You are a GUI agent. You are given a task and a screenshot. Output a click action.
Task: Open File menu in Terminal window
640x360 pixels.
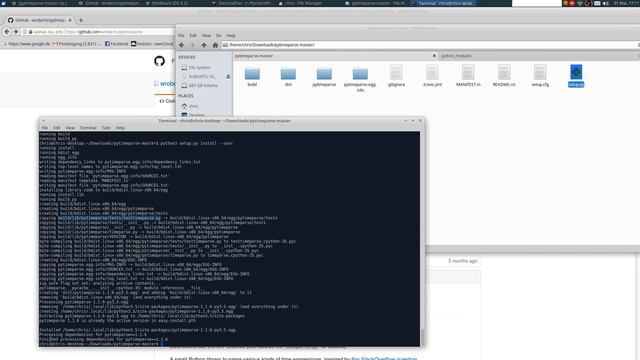point(44,128)
